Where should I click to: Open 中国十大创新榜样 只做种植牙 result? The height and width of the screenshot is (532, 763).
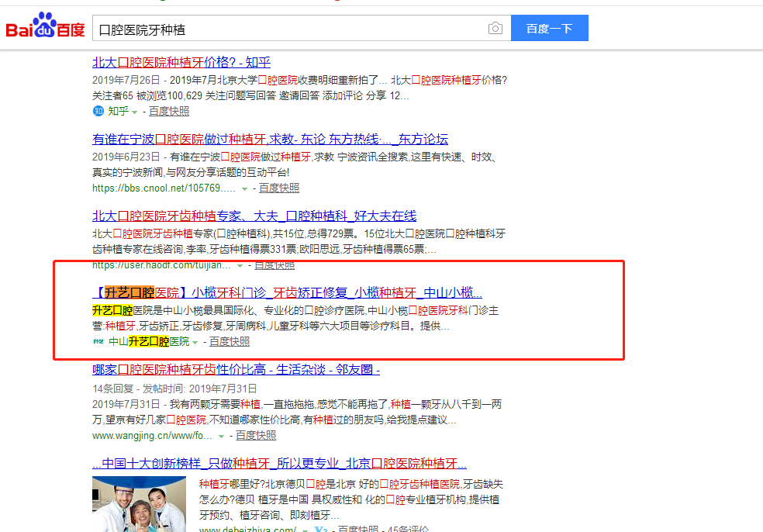pos(279,464)
